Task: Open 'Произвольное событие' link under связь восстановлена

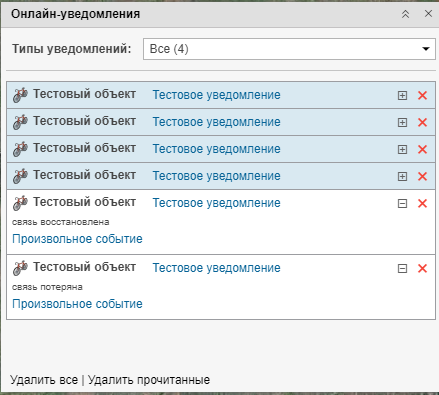Action: click(77, 239)
